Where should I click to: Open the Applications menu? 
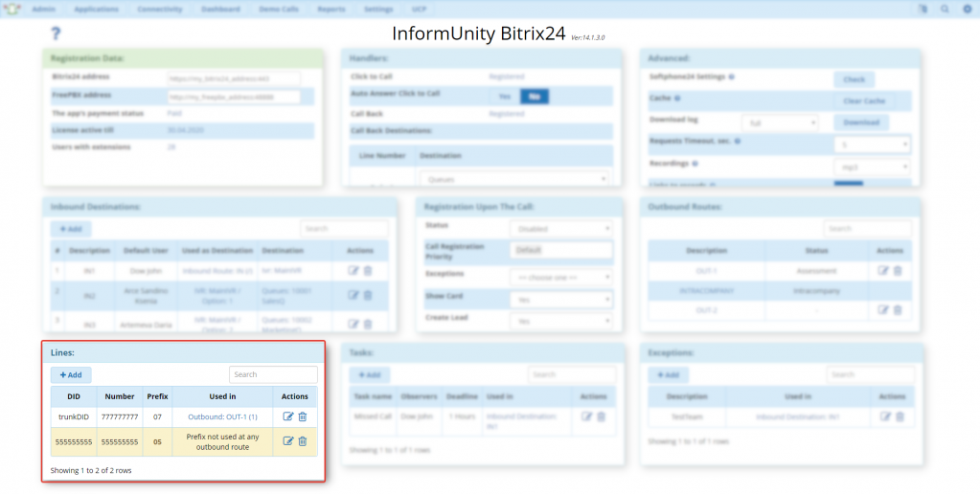point(96,10)
